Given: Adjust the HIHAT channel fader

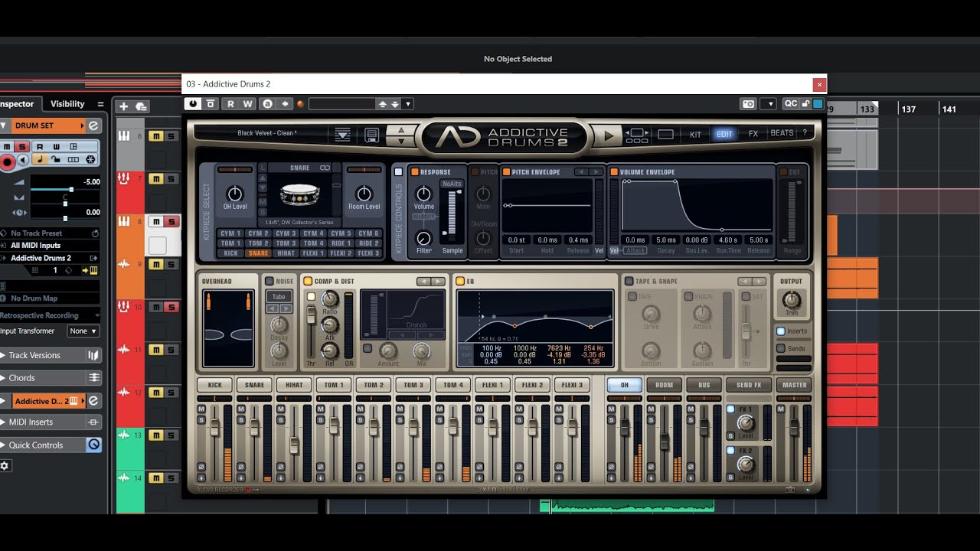Looking at the screenshot, I should coord(294,444).
